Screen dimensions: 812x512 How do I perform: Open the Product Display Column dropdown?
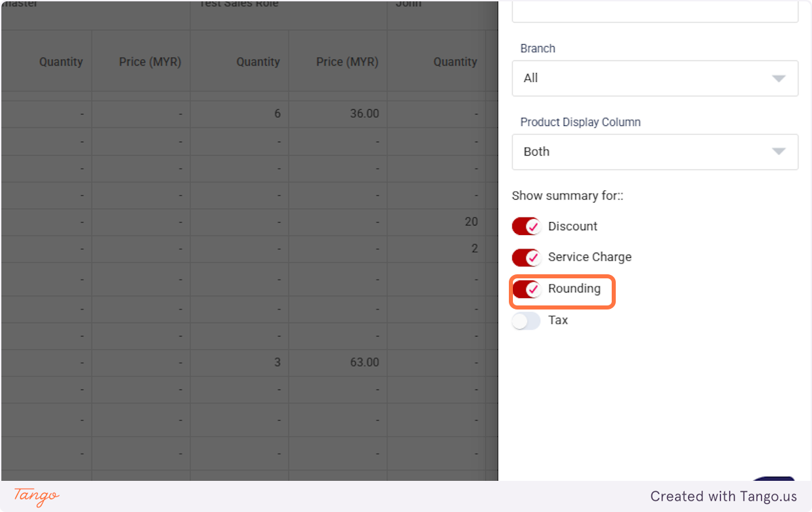pyautogui.click(x=655, y=152)
